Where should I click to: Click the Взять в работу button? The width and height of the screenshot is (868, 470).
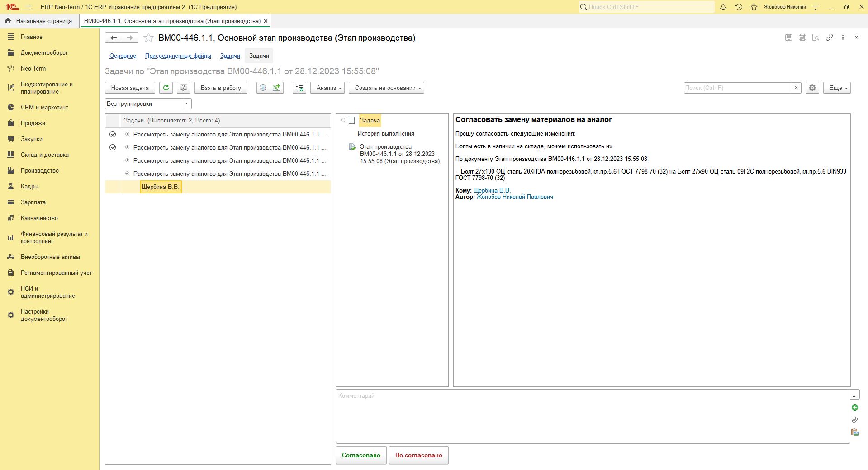[x=221, y=88]
